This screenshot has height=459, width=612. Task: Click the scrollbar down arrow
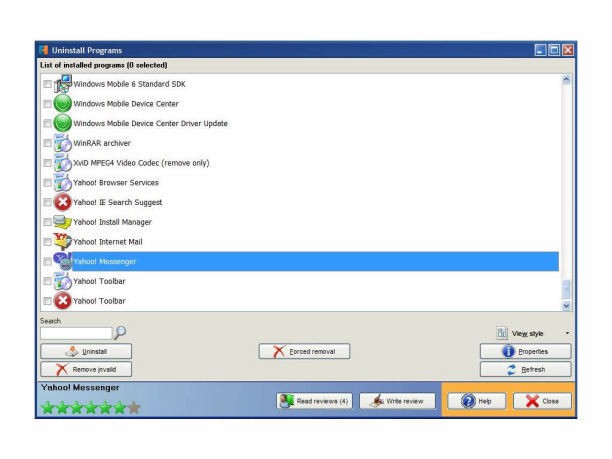point(566,306)
